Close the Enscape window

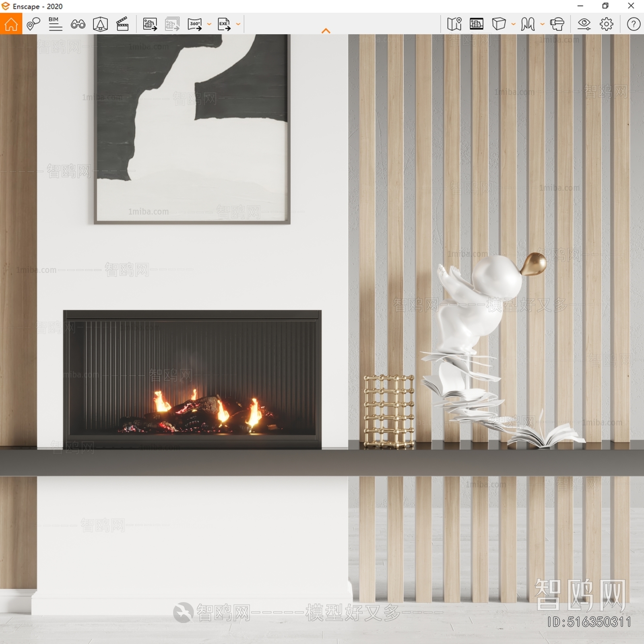tap(631, 6)
